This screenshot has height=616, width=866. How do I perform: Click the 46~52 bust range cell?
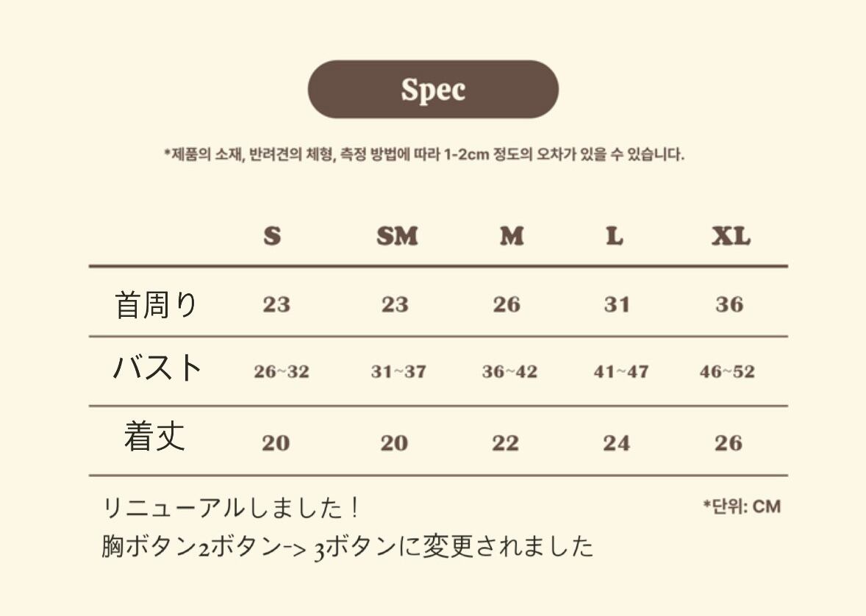(727, 372)
